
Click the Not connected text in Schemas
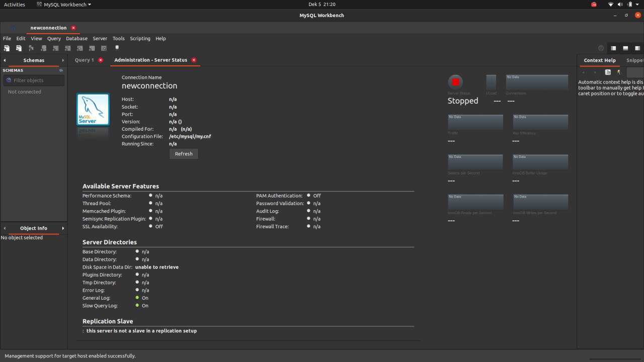click(x=25, y=92)
